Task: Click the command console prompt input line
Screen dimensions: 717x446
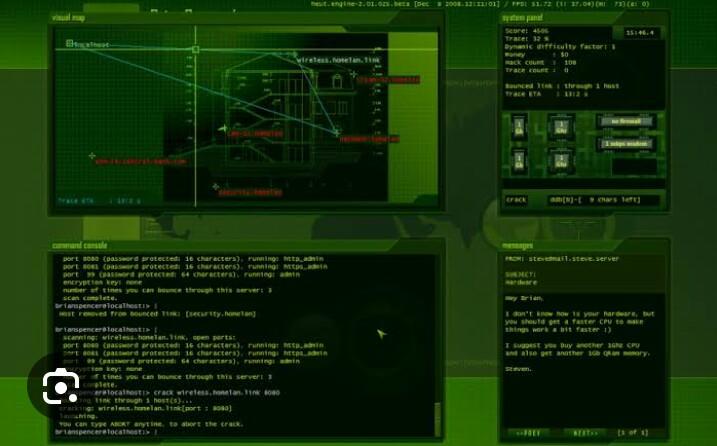Action: tap(245, 432)
